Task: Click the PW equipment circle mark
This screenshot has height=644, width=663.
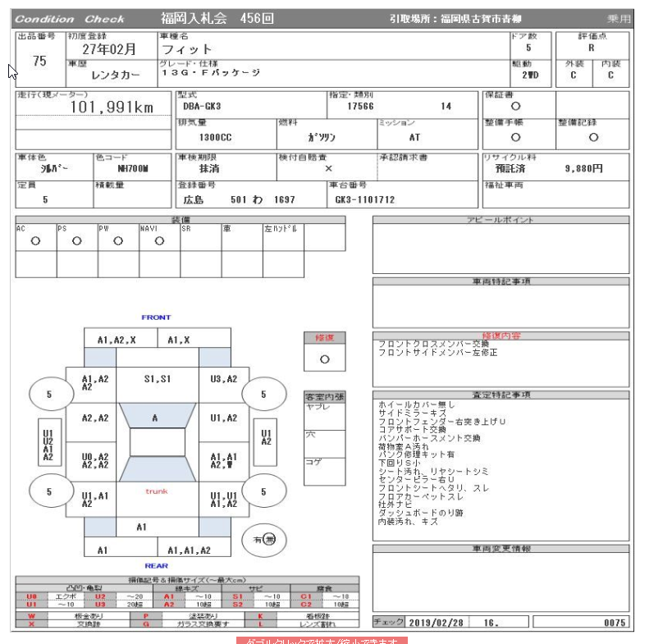Action: 118,242
